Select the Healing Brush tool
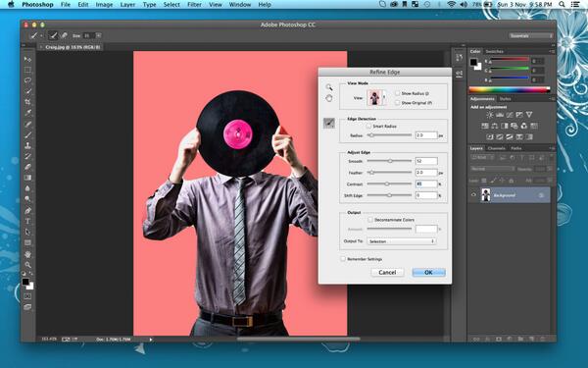The image size is (588, 368). tap(27, 124)
